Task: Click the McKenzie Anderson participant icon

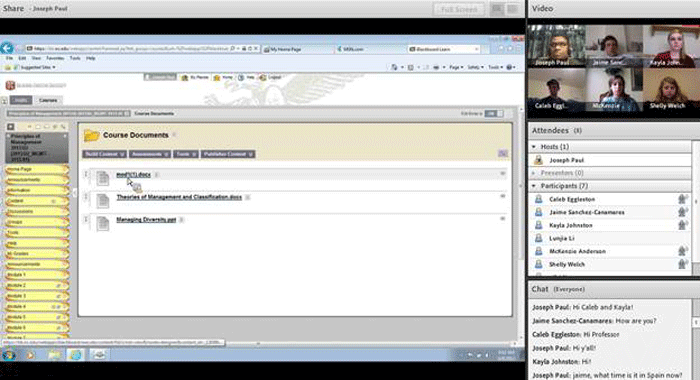Action: (x=538, y=251)
